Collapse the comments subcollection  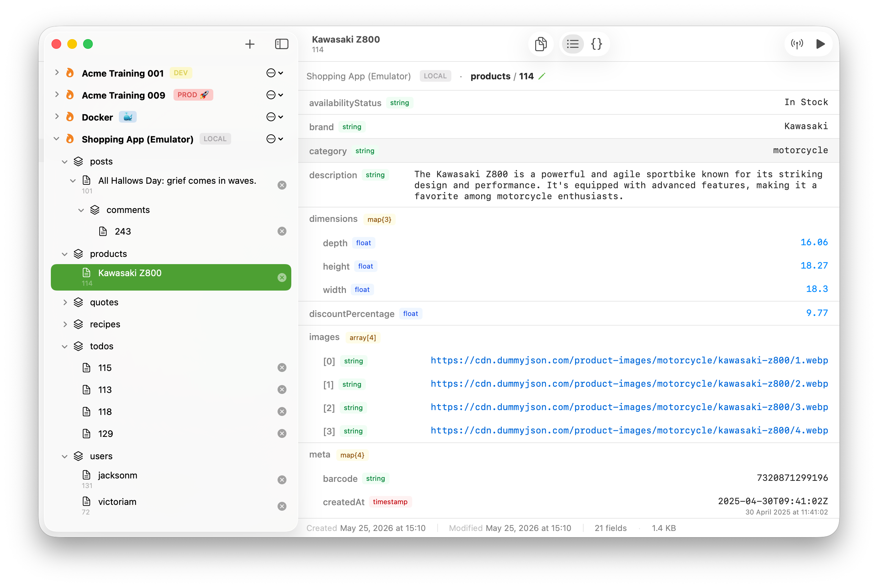[x=81, y=210]
